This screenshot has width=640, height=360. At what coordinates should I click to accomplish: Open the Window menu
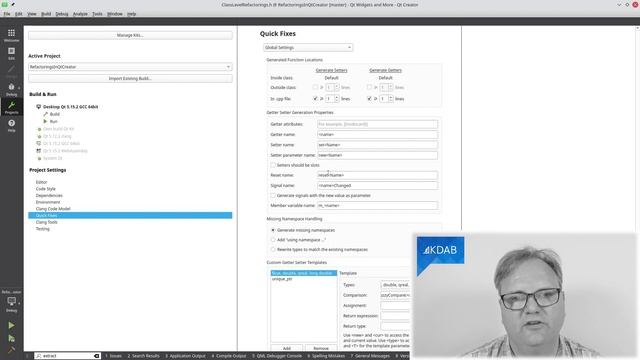click(x=115, y=14)
